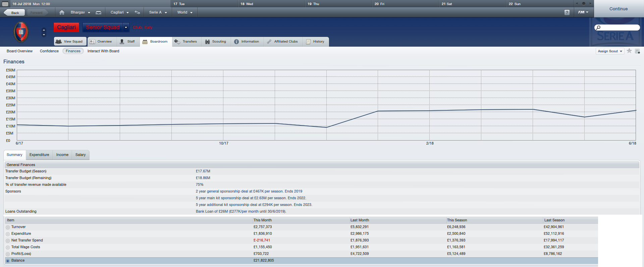The image size is (644, 267).
Task: Bookmark this page with the star icon
Action: [x=629, y=51]
